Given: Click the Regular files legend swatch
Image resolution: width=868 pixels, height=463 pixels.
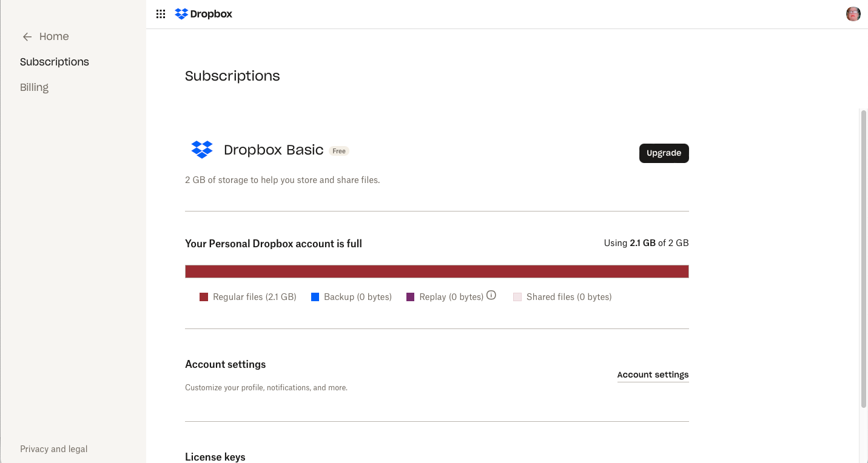Looking at the screenshot, I should [x=203, y=296].
